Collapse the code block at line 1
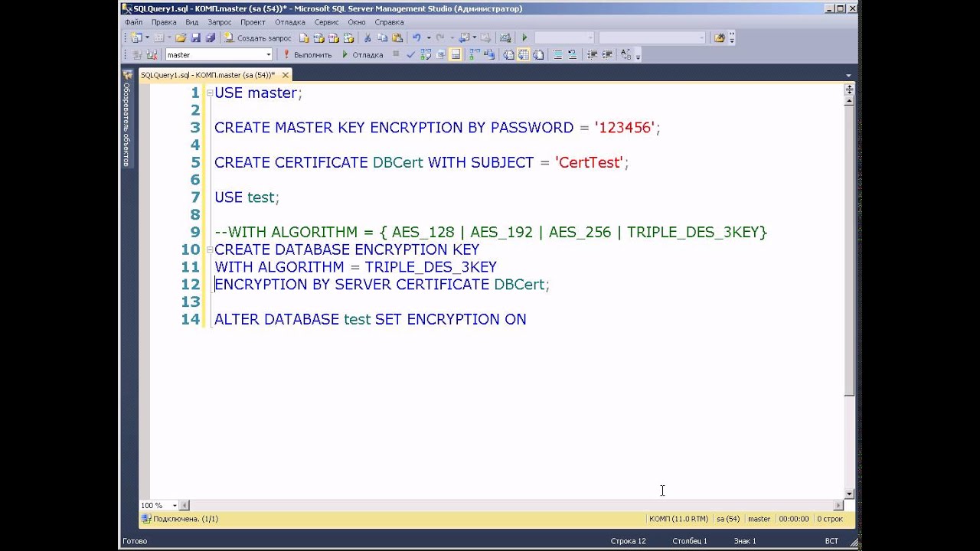Image resolution: width=980 pixels, height=551 pixels. pyautogui.click(x=210, y=93)
